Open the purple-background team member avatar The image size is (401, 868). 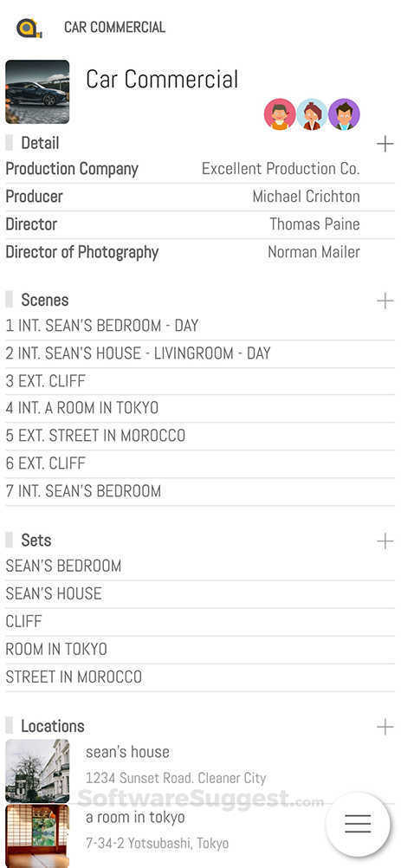[x=344, y=114]
